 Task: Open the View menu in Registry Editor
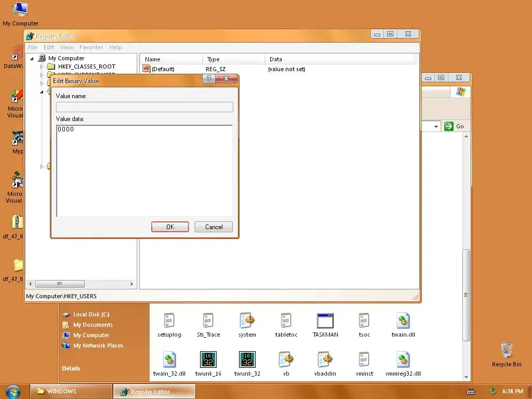click(x=67, y=47)
